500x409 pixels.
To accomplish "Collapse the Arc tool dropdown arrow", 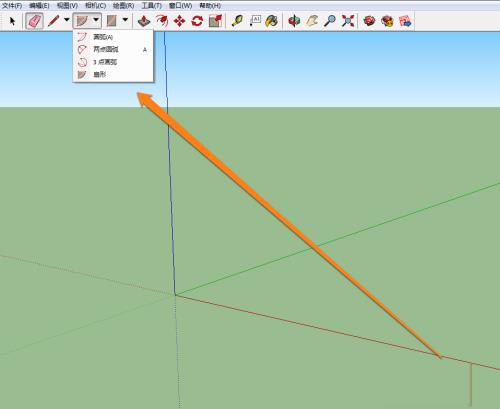I will pyautogui.click(x=96, y=20).
